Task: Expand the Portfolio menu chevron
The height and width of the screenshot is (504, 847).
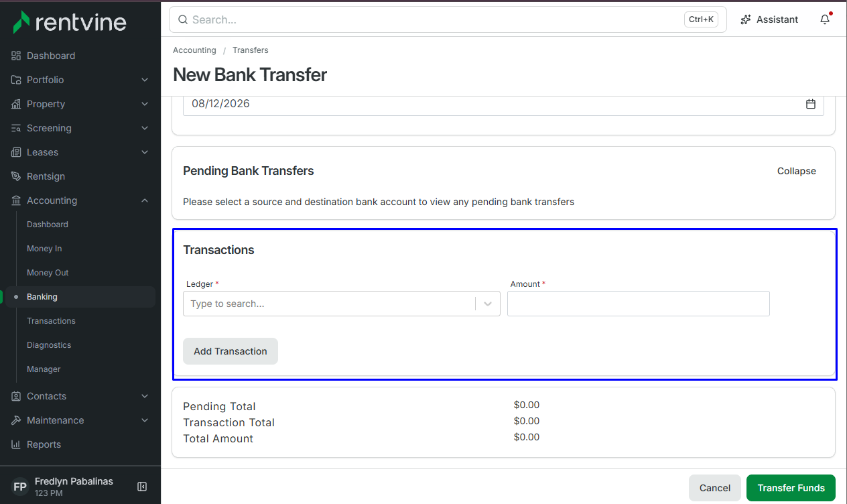Action: 145,80
